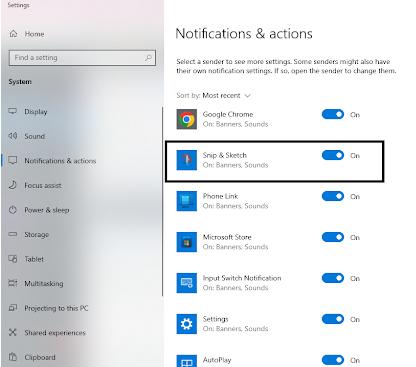416x367 pixels.
Task: Turn off Google Chrome notifications toggle
Action: tap(333, 114)
